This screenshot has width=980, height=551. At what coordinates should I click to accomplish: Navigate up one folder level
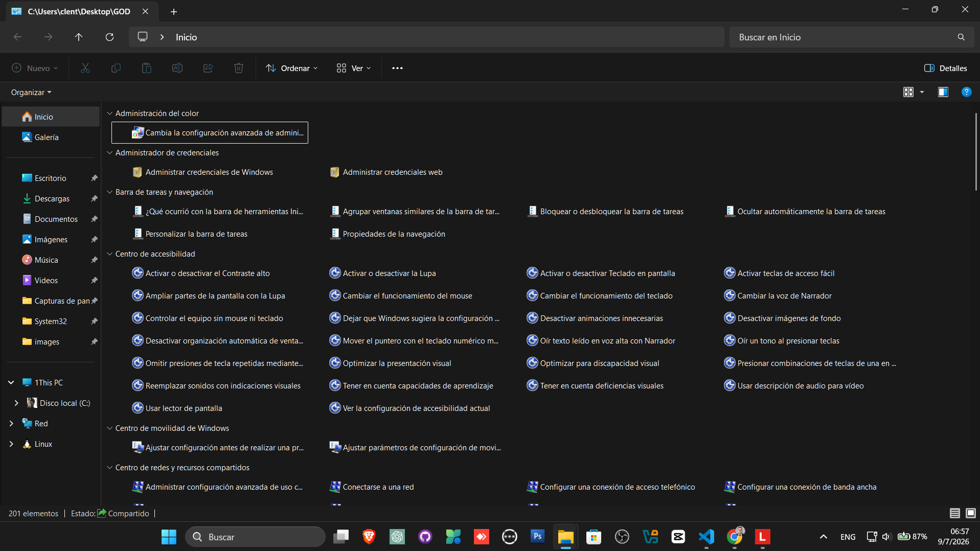[79, 37]
